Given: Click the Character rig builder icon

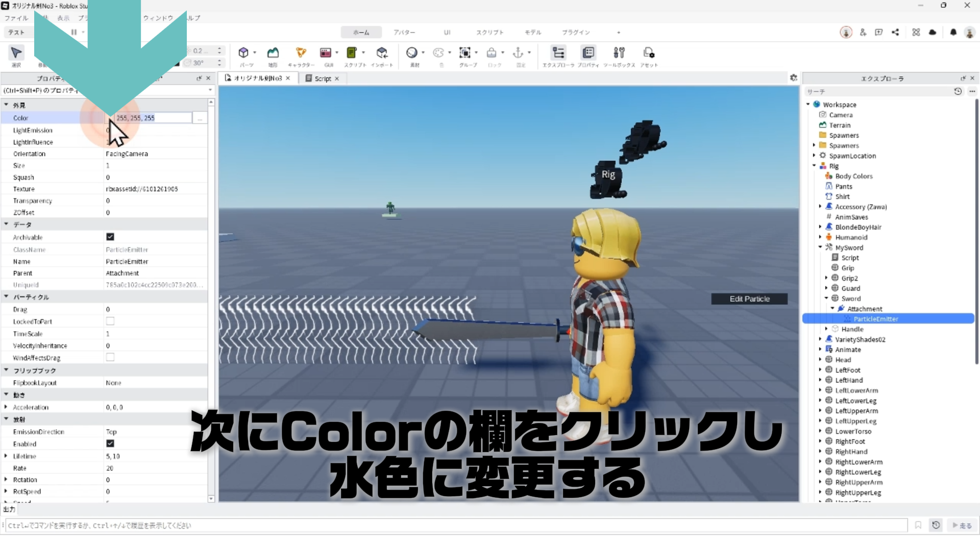Looking at the screenshot, I should 301,53.
